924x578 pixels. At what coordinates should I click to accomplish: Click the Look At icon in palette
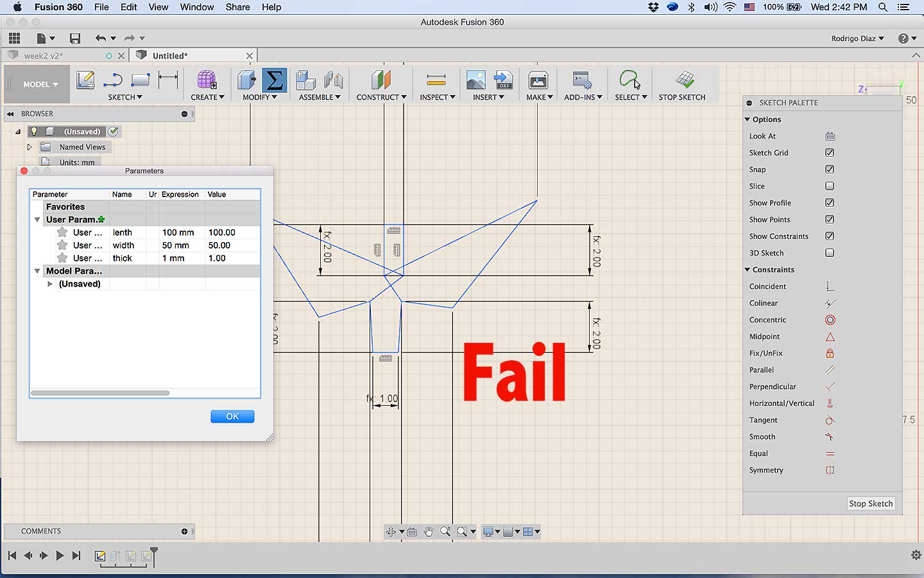[x=830, y=136]
